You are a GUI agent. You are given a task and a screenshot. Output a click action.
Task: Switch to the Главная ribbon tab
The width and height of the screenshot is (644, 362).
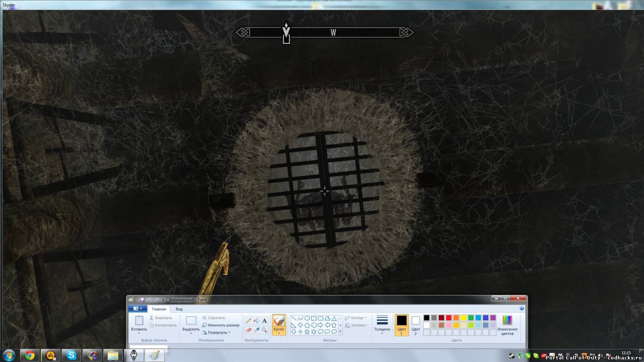pyautogui.click(x=159, y=309)
